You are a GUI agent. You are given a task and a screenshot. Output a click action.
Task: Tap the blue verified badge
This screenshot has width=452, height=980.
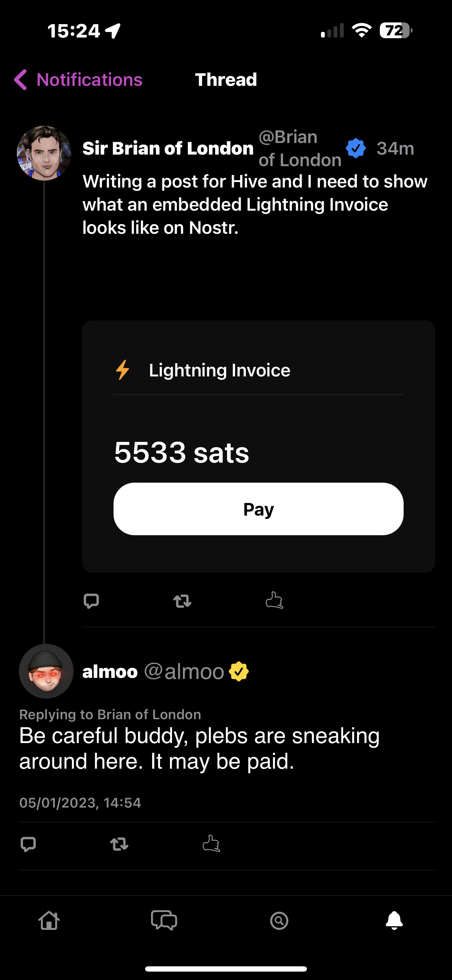[356, 148]
